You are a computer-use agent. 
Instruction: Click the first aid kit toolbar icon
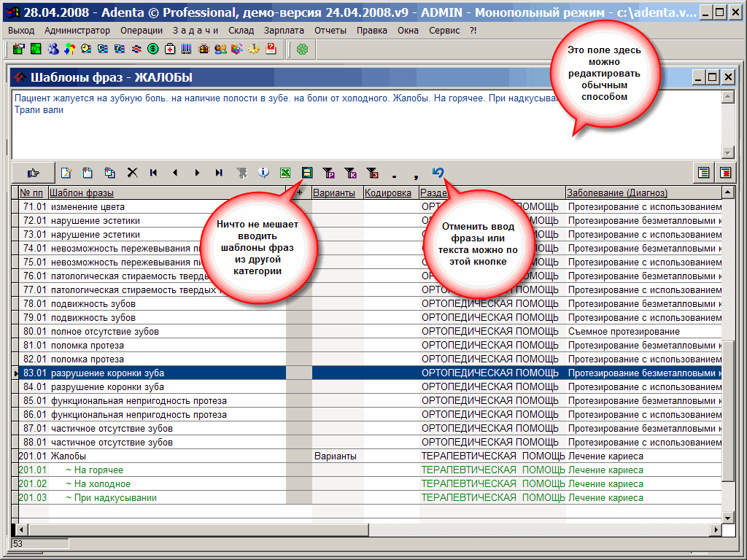[x=170, y=49]
